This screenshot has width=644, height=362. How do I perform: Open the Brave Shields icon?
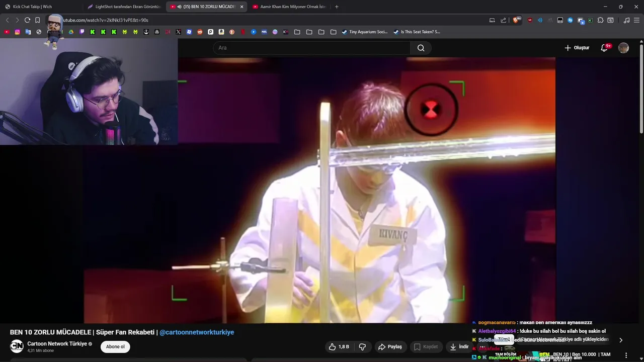tap(517, 20)
